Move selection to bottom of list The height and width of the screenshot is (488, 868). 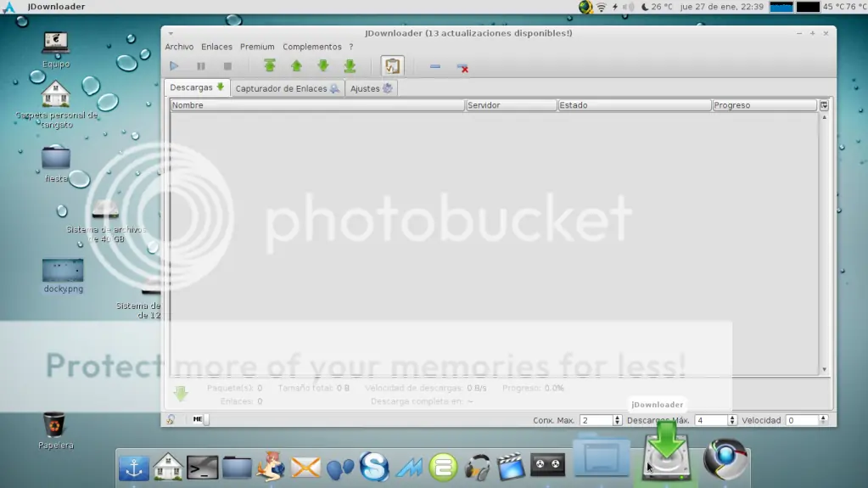click(350, 66)
